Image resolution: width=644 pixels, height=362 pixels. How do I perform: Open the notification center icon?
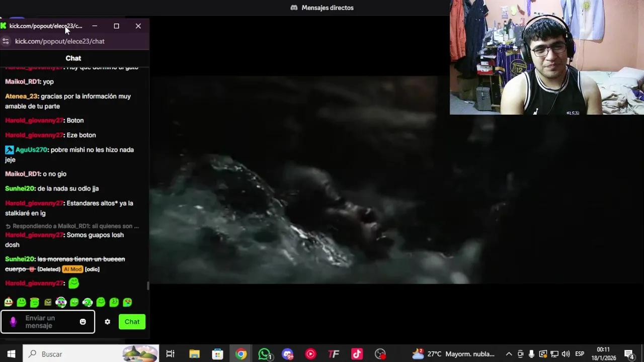point(629,354)
